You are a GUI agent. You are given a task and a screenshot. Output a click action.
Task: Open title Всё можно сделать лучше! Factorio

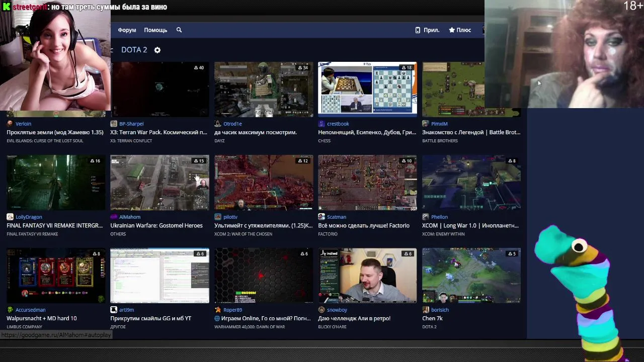coord(364,225)
